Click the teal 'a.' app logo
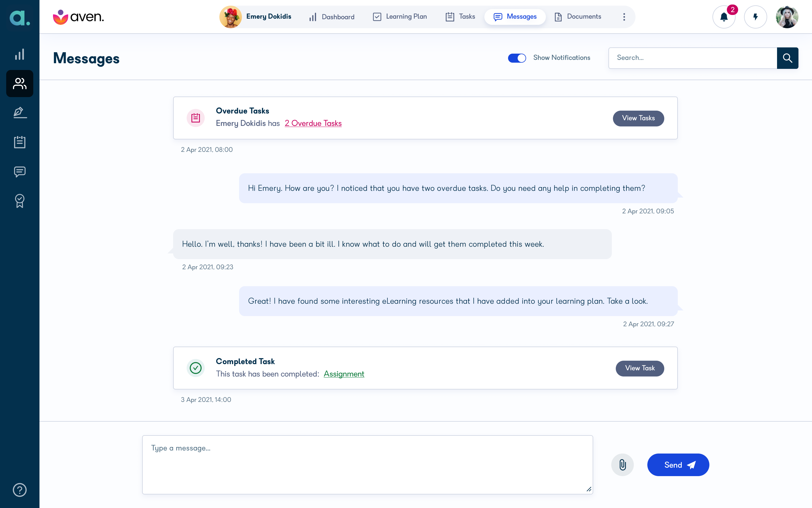 tap(19, 17)
